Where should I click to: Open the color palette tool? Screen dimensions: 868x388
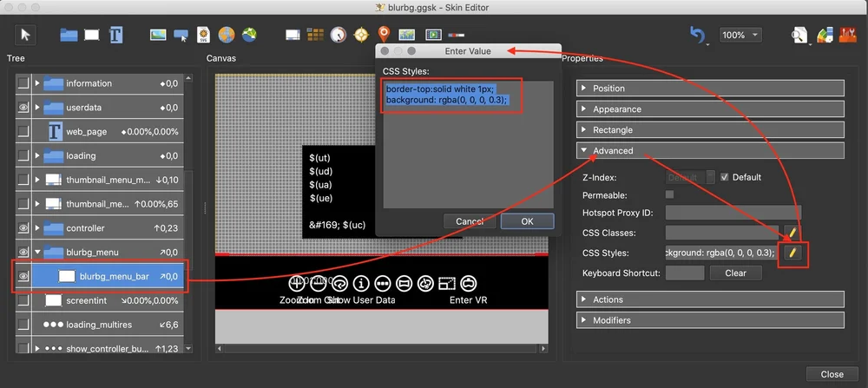coord(825,35)
